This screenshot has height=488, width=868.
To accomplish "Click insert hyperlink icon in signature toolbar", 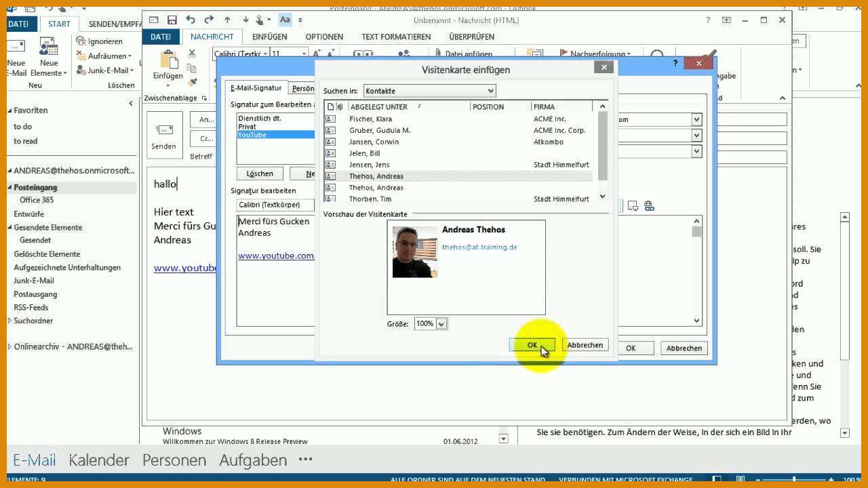I will (x=649, y=205).
